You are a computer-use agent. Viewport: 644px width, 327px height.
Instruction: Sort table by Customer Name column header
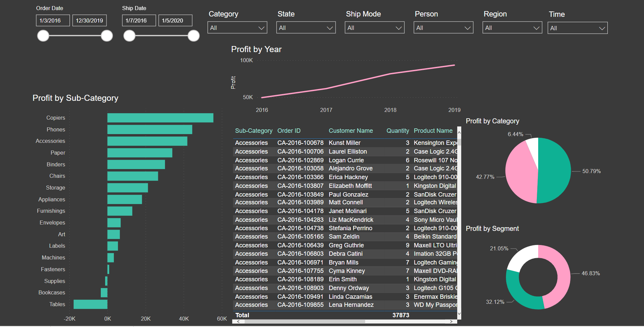(x=351, y=131)
